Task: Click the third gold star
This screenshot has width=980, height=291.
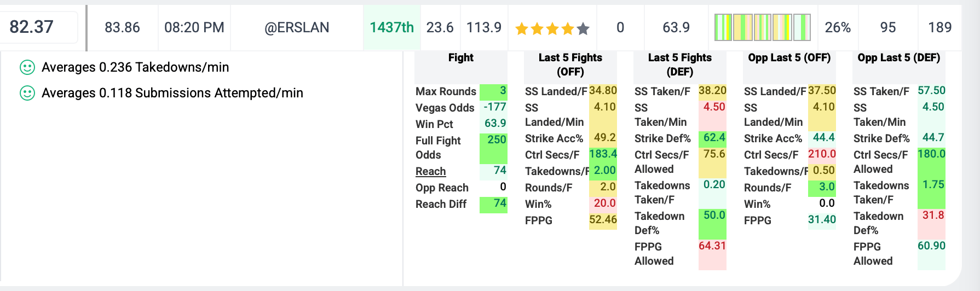Action: pos(552,28)
